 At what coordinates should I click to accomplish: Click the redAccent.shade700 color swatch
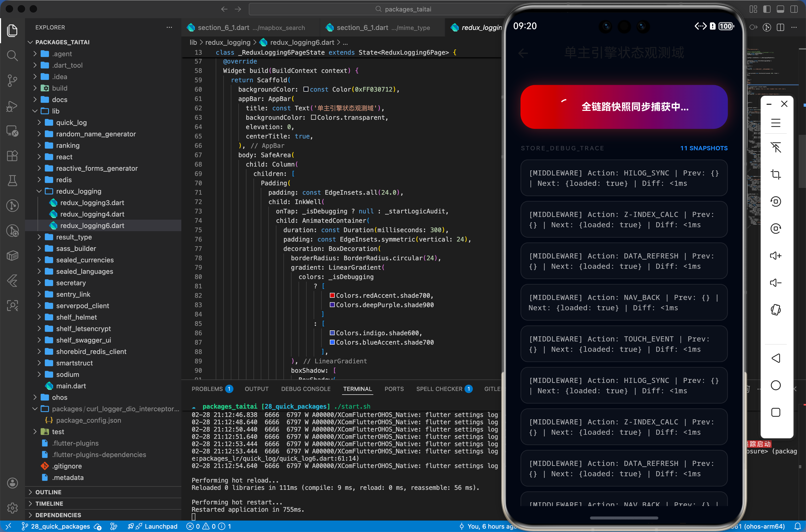[332, 295]
